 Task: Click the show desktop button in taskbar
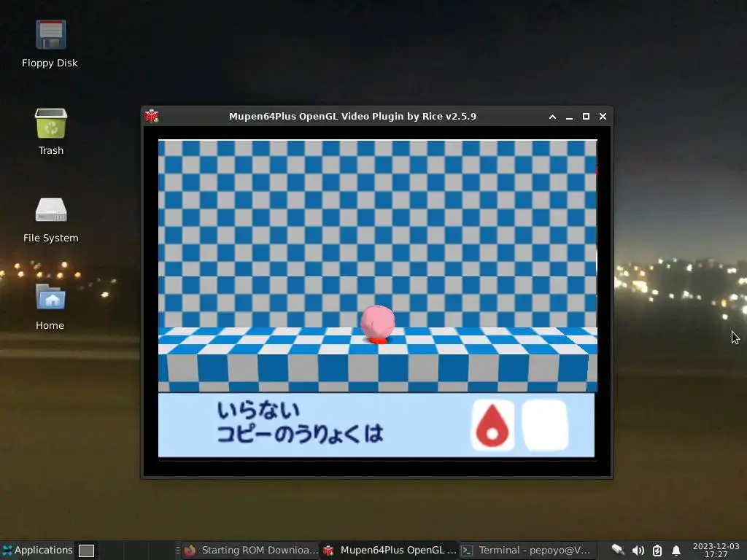[x=86, y=551]
